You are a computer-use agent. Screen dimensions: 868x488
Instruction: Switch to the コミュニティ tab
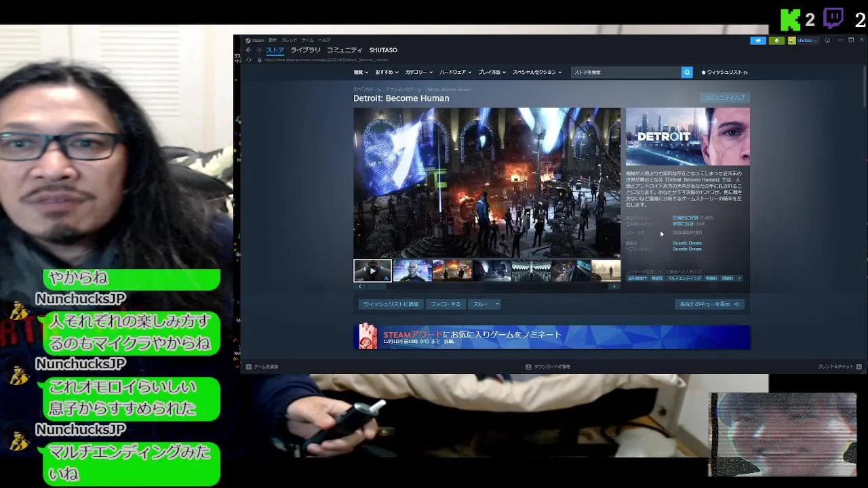pos(344,50)
